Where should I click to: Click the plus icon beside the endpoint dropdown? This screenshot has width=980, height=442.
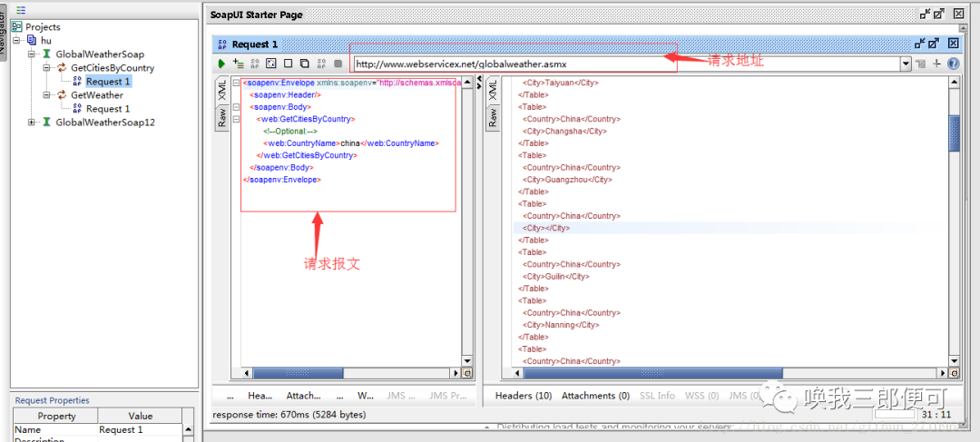(x=936, y=64)
